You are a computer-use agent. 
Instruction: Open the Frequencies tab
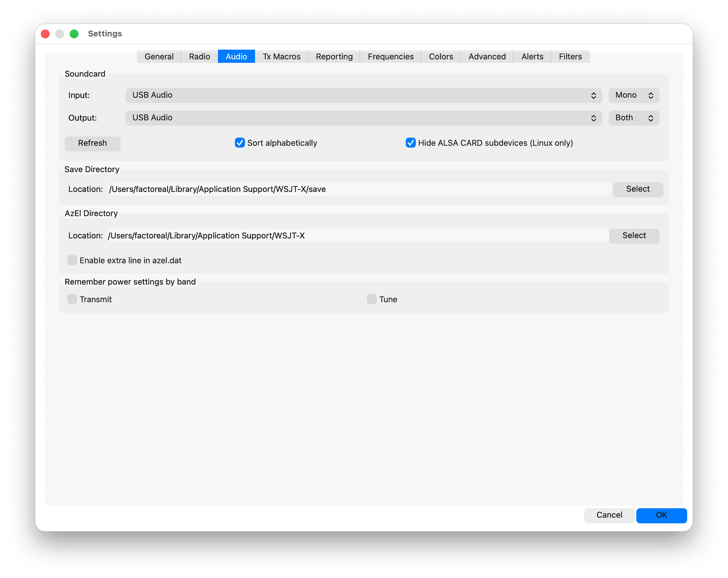tap(390, 57)
